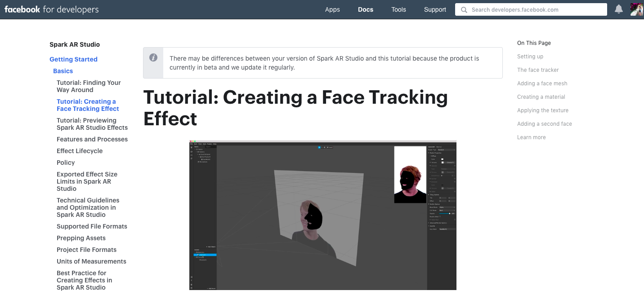Open the Support menu
The width and height of the screenshot is (644, 295).
point(435,9)
